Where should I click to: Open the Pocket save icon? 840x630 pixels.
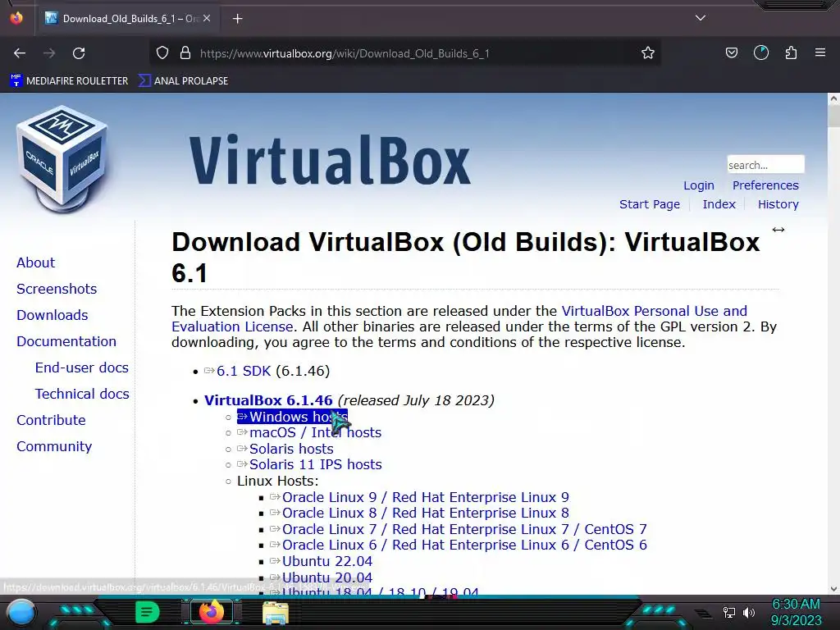pyautogui.click(x=731, y=53)
